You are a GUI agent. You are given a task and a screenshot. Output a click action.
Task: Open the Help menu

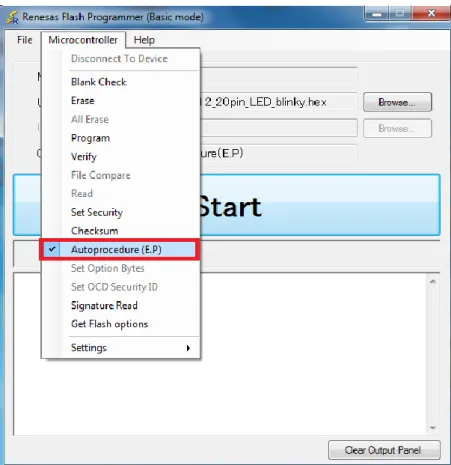(144, 40)
